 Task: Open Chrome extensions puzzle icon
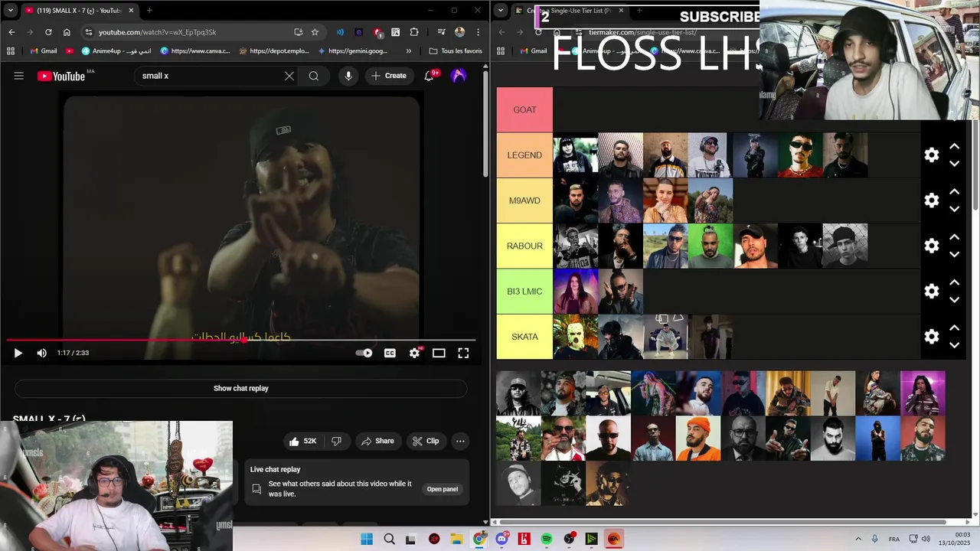(x=414, y=32)
